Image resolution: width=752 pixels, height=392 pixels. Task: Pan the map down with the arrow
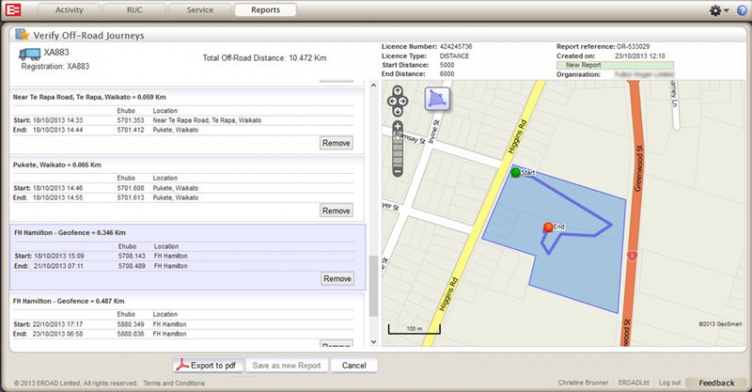pos(397,111)
